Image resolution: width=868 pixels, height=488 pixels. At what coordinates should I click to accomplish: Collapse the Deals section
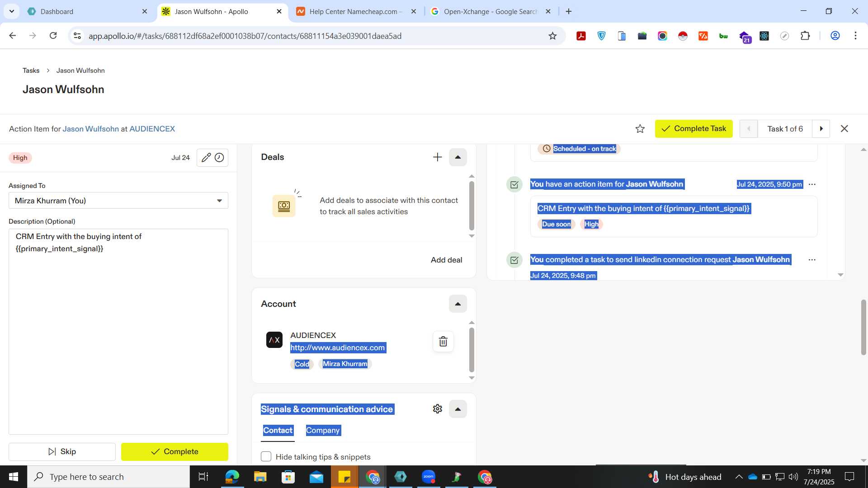[458, 157]
